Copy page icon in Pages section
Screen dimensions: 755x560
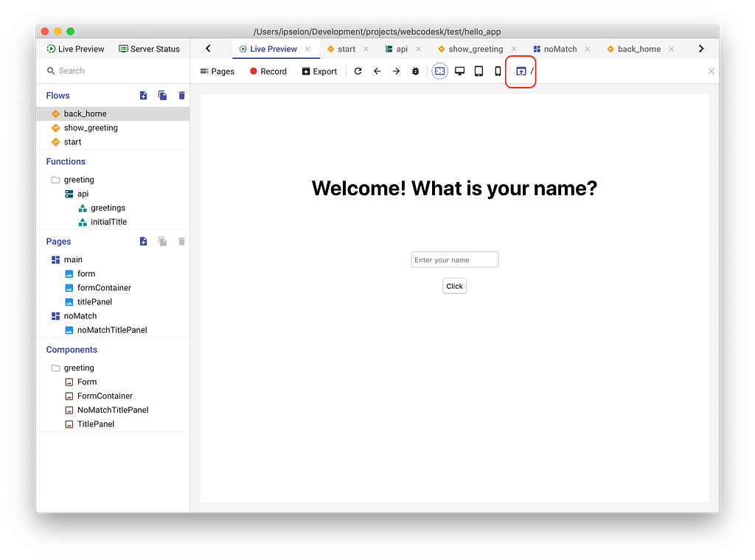click(162, 242)
